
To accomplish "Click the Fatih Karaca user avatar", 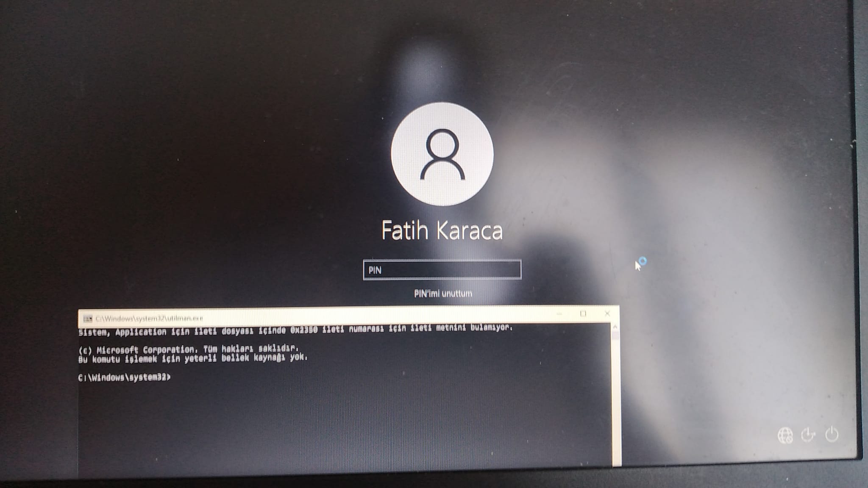I will 442,154.
